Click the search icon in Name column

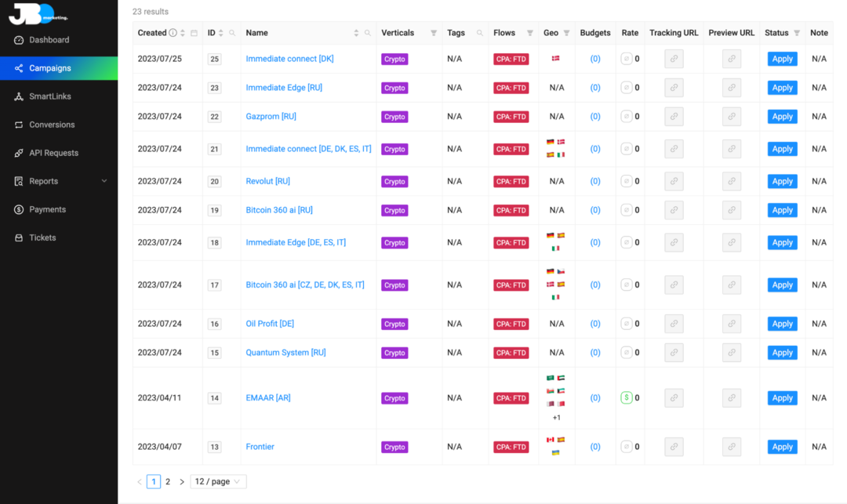coord(367,33)
